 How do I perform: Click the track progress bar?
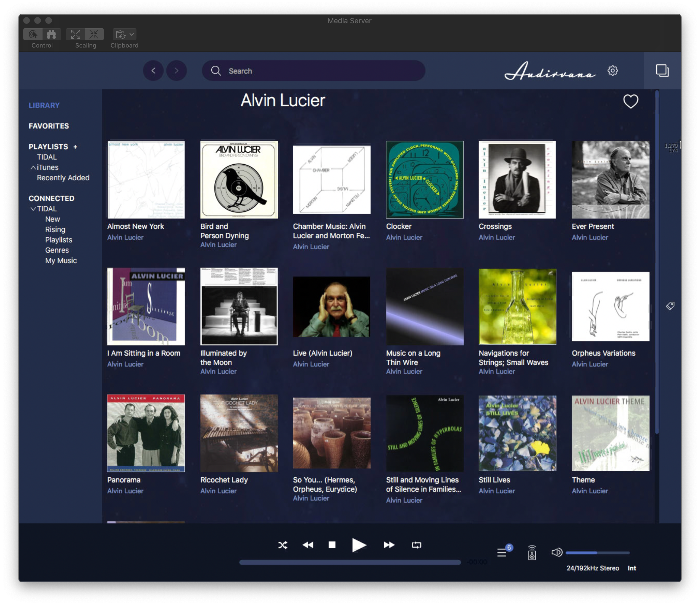[x=350, y=562]
